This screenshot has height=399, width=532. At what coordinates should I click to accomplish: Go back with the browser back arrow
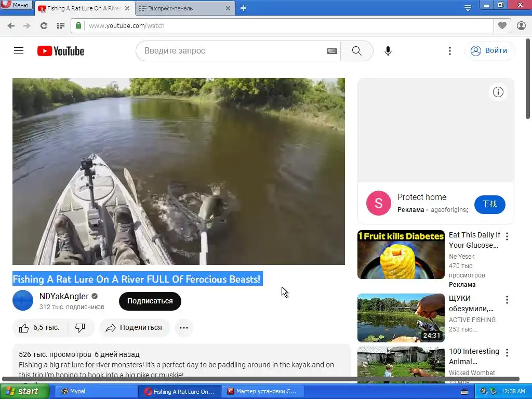point(11,26)
